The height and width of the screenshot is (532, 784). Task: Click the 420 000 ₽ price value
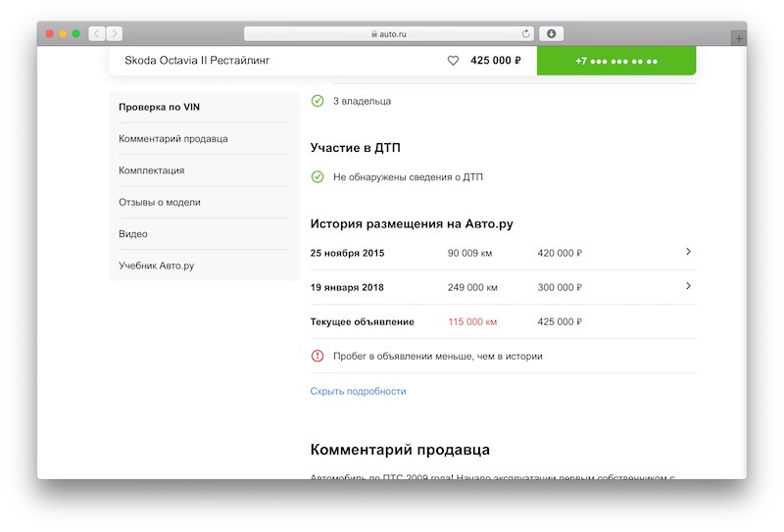tap(560, 253)
